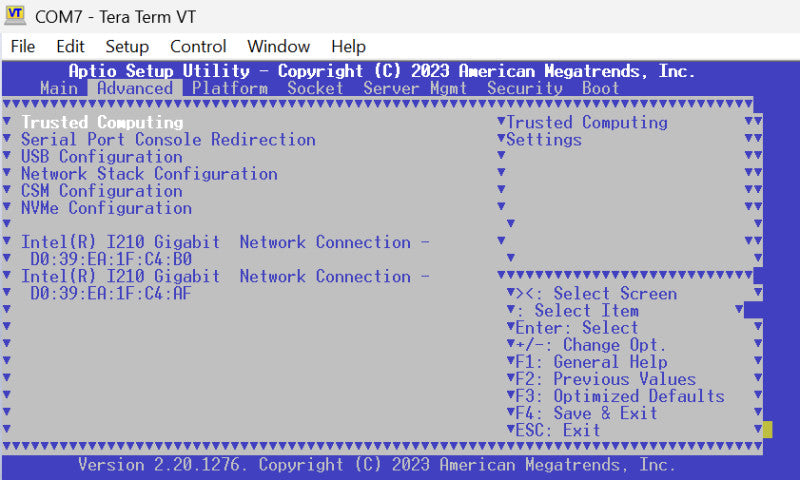
Task: Open the Edit menu
Action: point(70,46)
